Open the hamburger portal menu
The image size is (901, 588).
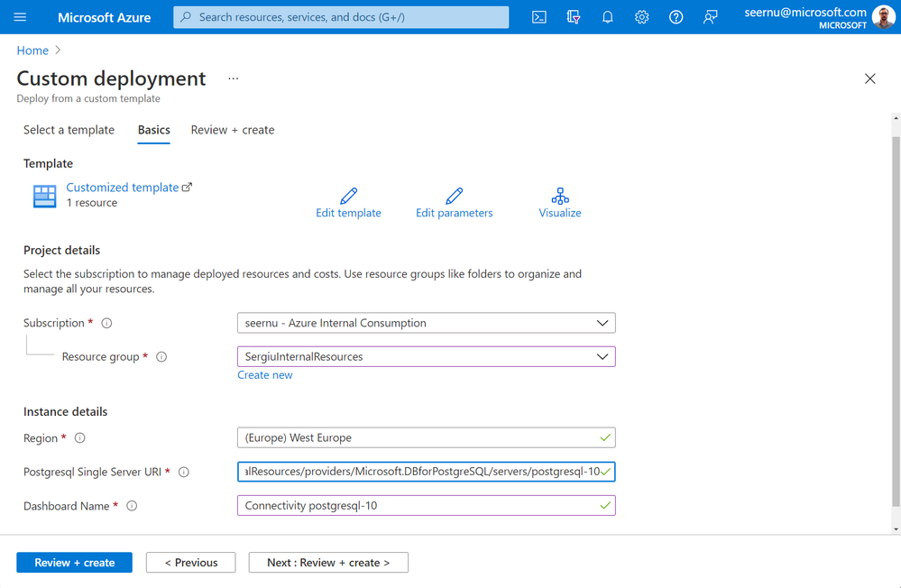point(20,17)
